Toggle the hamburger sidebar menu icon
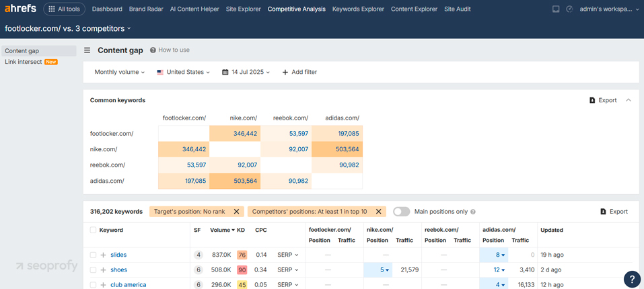This screenshot has height=289, width=644. pyautogui.click(x=87, y=50)
